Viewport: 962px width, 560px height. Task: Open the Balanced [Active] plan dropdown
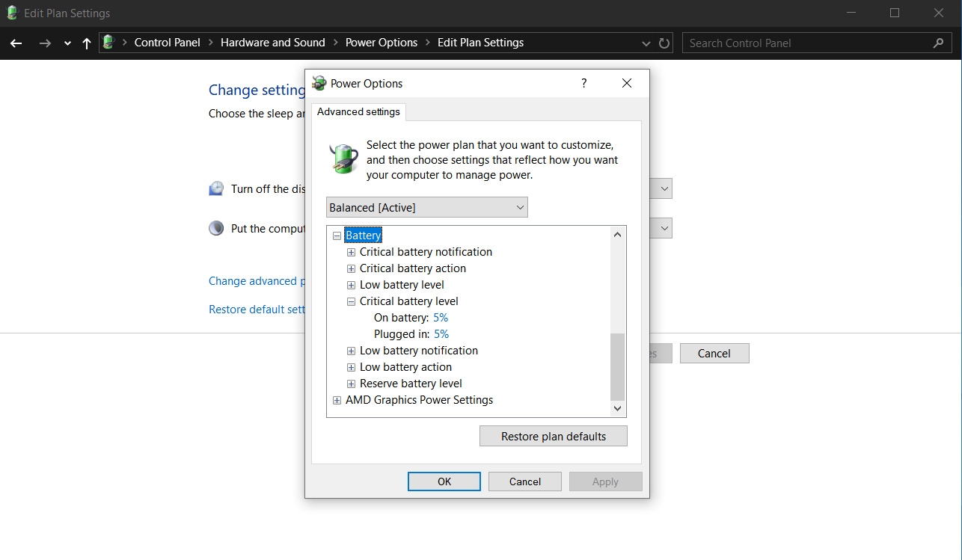coord(427,207)
